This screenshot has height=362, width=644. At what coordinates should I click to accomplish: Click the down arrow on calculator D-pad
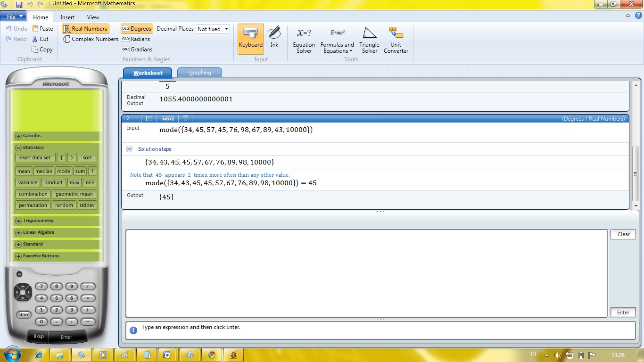(x=23, y=298)
